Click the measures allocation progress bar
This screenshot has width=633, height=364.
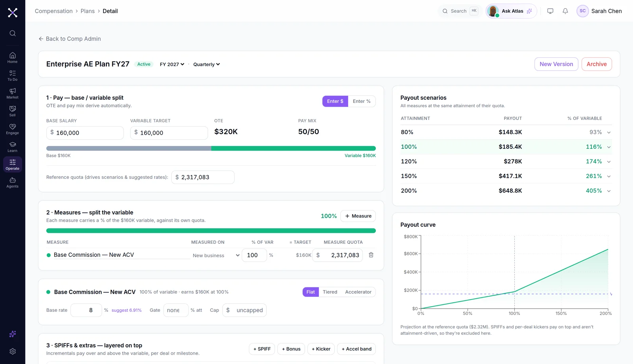click(x=211, y=231)
